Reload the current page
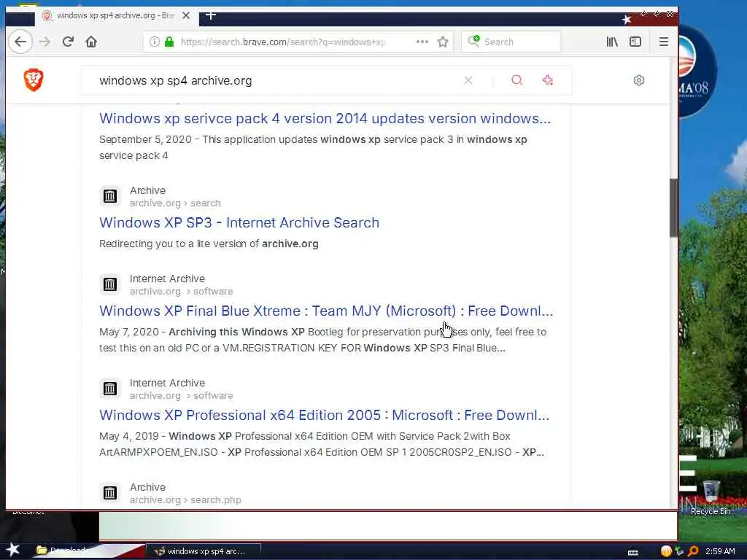This screenshot has height=560, width=747. coord(68,42)
